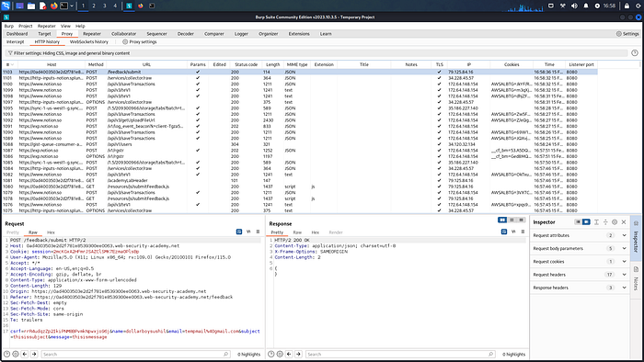
Task: Open Firefox from the top panel launcher
Action: [53, 6]
